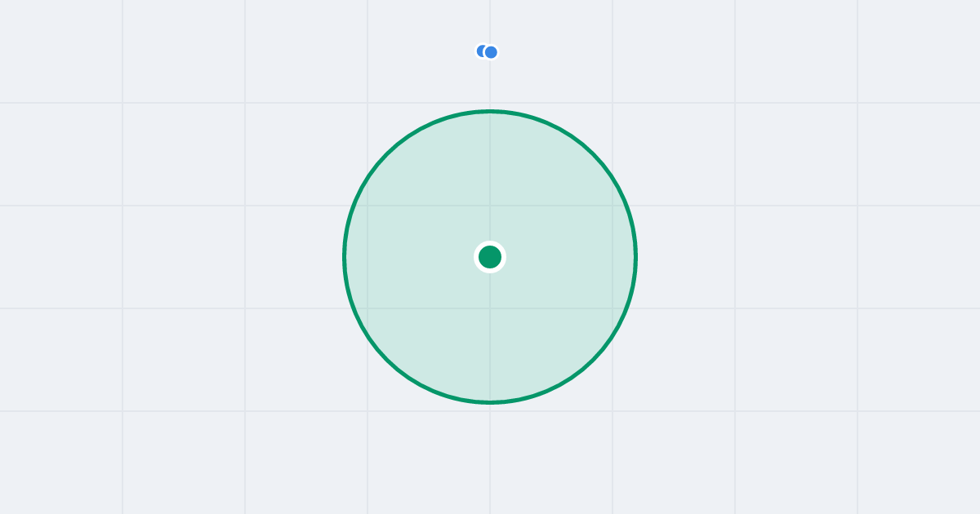
Task: Select the partially covered blue dot behind
Action: [x=480, y=51]
